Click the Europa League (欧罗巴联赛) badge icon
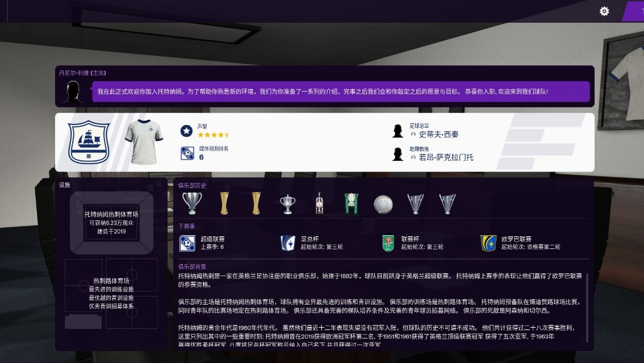Viewport: 644px width, 363px height. point(488,243)
